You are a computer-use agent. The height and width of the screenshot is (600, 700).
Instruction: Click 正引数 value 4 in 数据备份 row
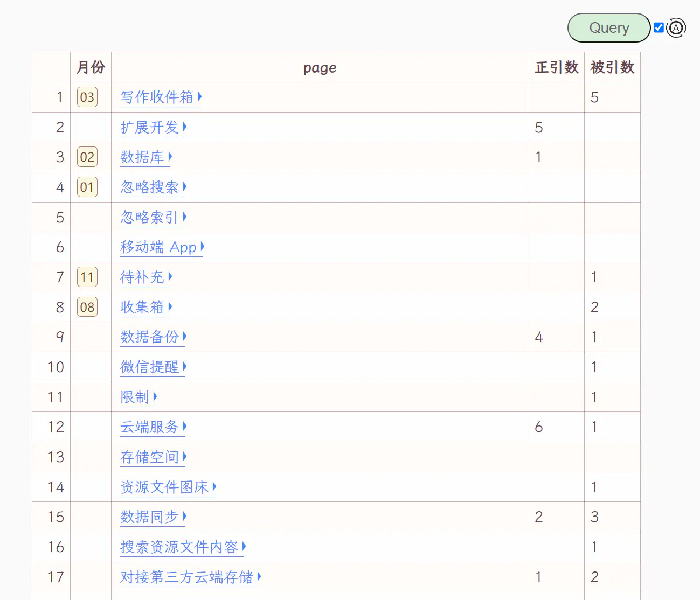tap(539, 337)
